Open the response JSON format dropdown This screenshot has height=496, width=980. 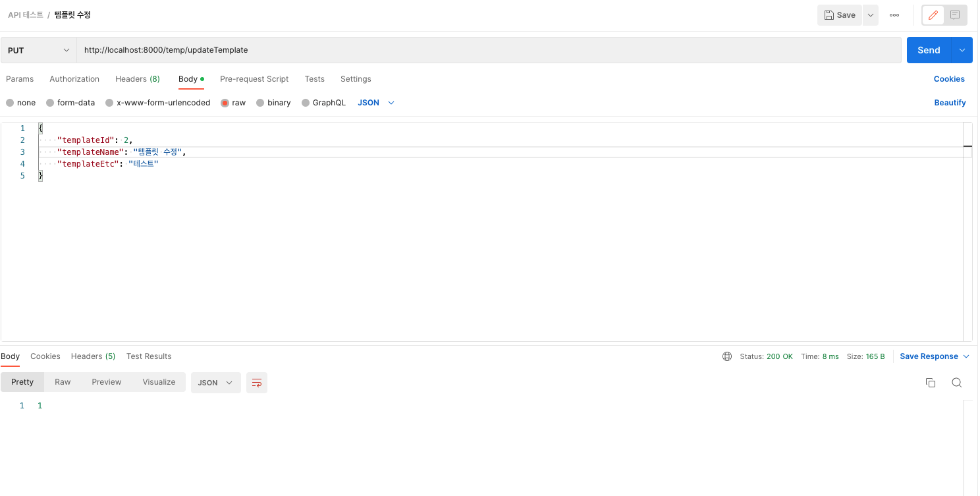coord(216,383)
